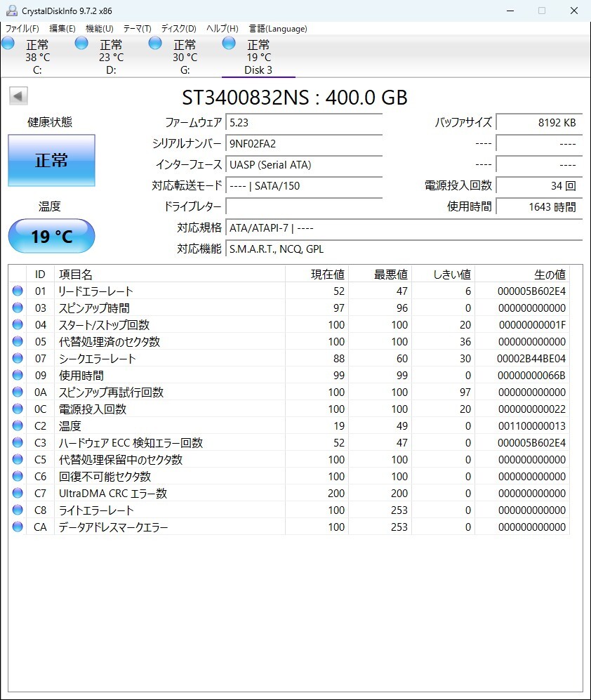Close the CrystalDiskInfo window

click(574, 11)
